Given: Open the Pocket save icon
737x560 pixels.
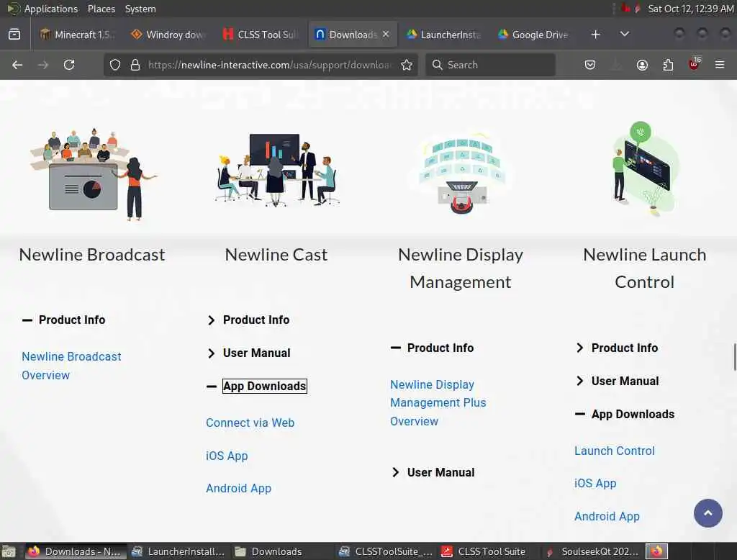Looking at the screenshot, I should pos(590,65).
